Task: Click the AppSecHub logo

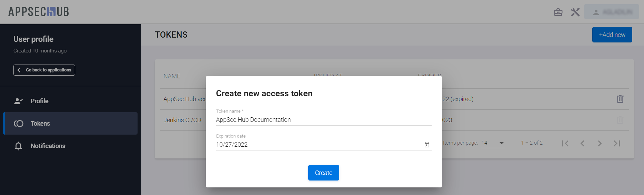Action: pyautogui.click(x=39, y=12)
